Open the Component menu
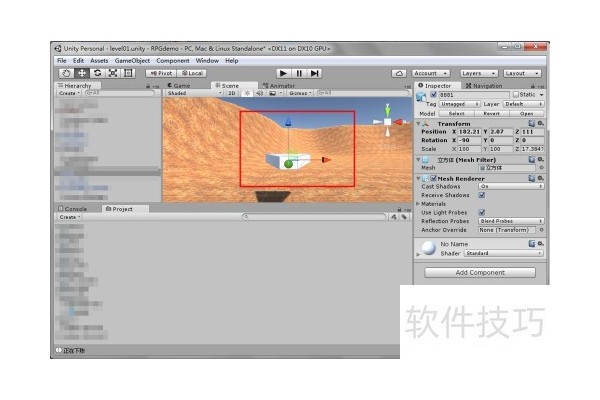The image size is (600, 400). [173, 60]
